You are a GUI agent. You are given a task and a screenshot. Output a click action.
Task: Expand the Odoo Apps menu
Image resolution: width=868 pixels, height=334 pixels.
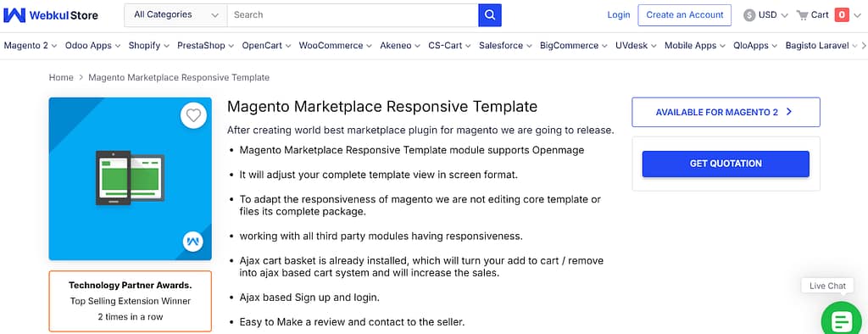92,46
